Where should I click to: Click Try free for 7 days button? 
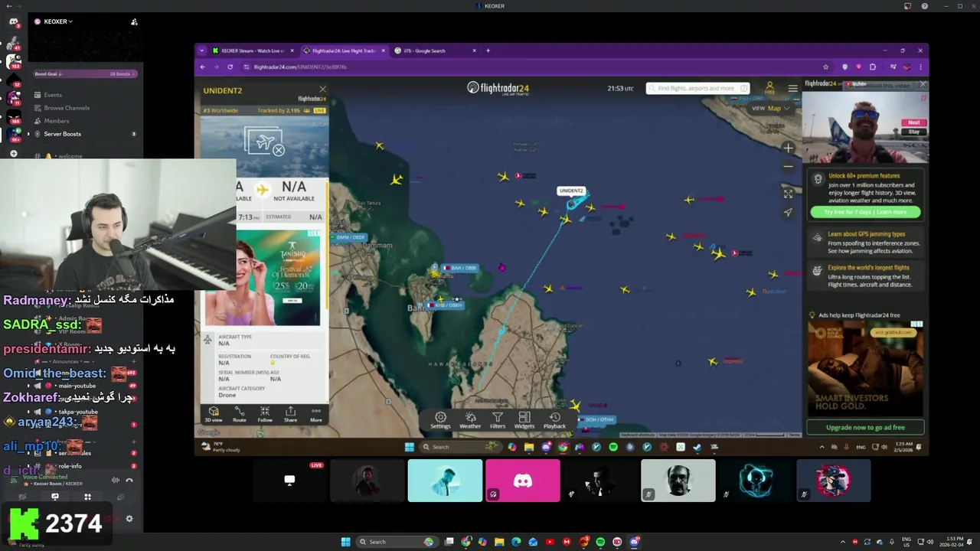[865, 212]
